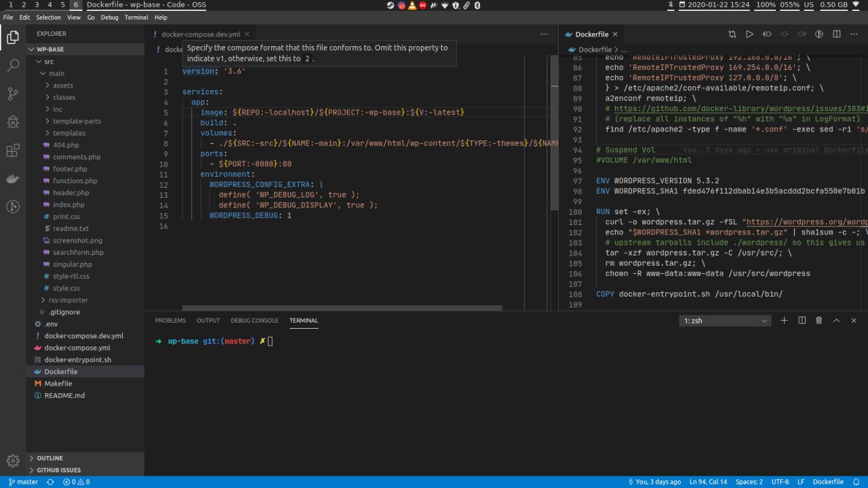
Task: Switch to workspace 3
Action: [37, 5]
